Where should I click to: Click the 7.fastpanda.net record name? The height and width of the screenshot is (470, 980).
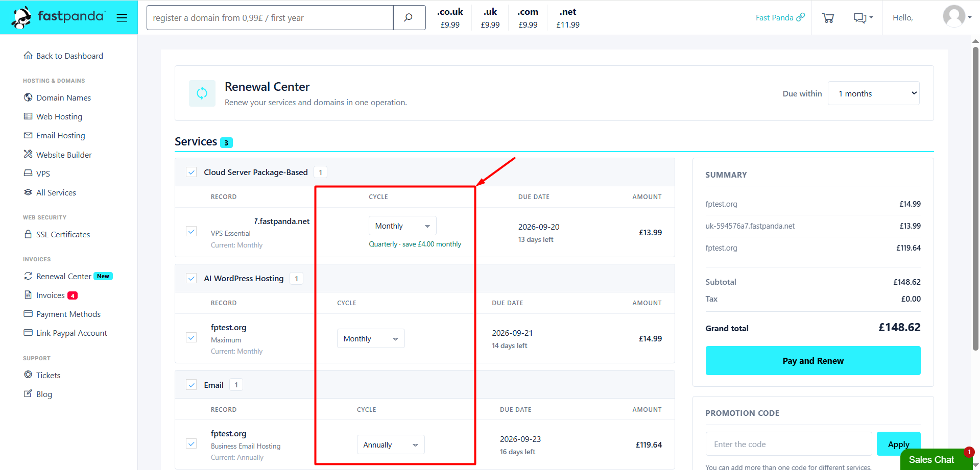tap(282, 221)
